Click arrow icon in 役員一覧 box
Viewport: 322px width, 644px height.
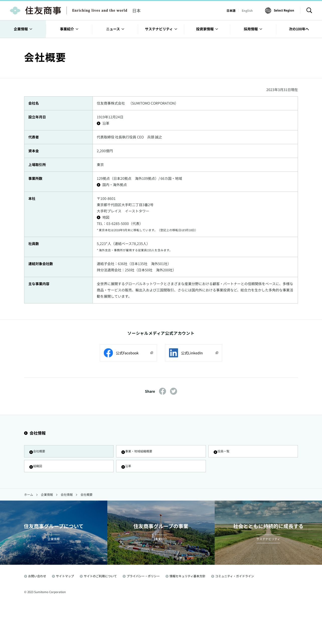pyautogui.click(x=215, y=452)
